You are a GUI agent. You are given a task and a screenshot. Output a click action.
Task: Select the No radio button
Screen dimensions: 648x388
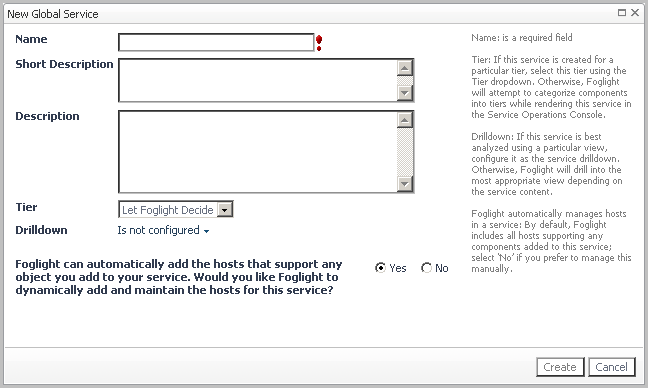point(426,268)
